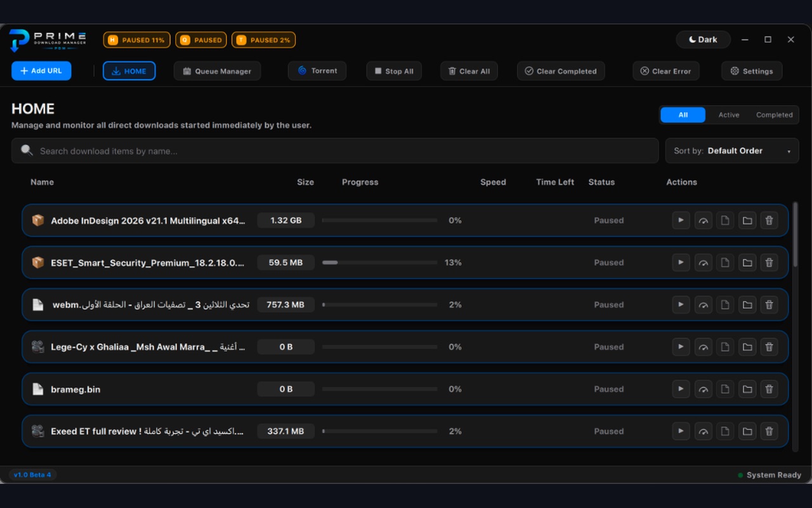812x508 pixels.
Task: Resume the Lege-Cy x Ghaliaa download
Action: click(x=681, y=347)
